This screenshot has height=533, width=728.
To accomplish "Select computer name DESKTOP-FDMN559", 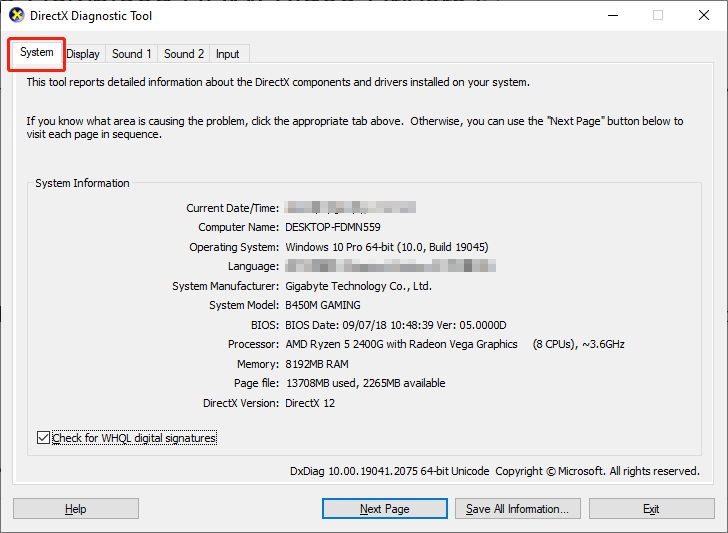I will [333, 227].
